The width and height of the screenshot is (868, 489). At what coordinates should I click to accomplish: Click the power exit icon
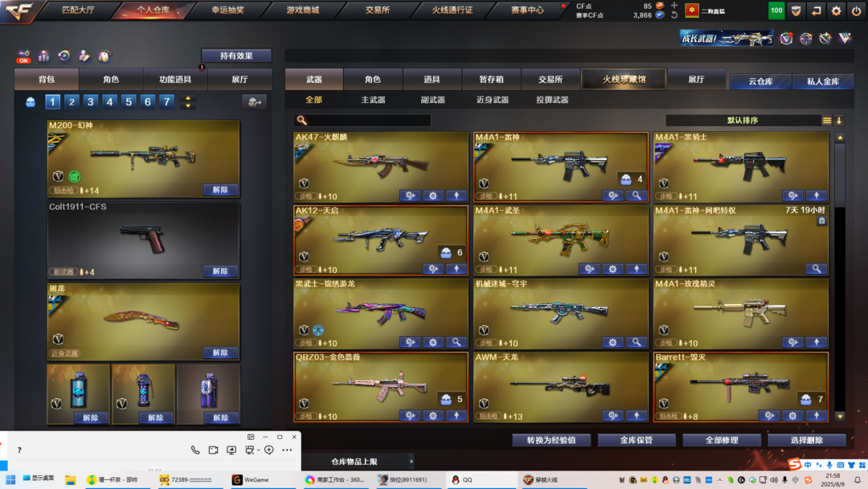click(856, 10)
